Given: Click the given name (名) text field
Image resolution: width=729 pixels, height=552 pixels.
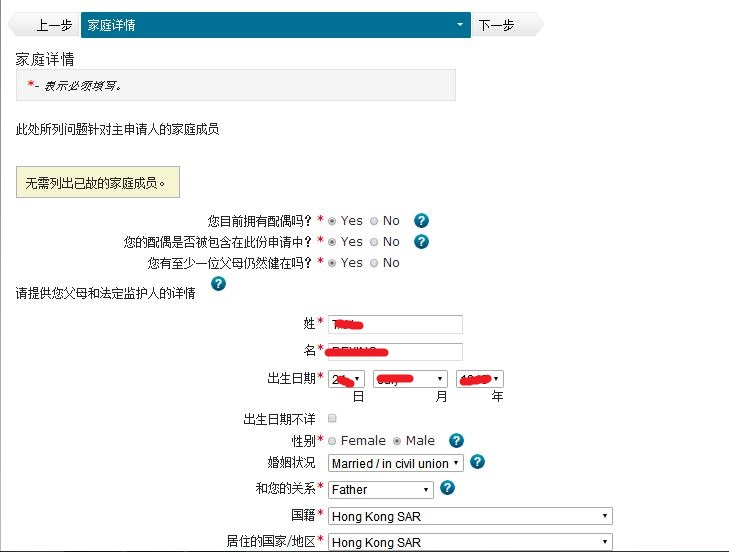Looking at the screenshot, I should coord(395,351).
